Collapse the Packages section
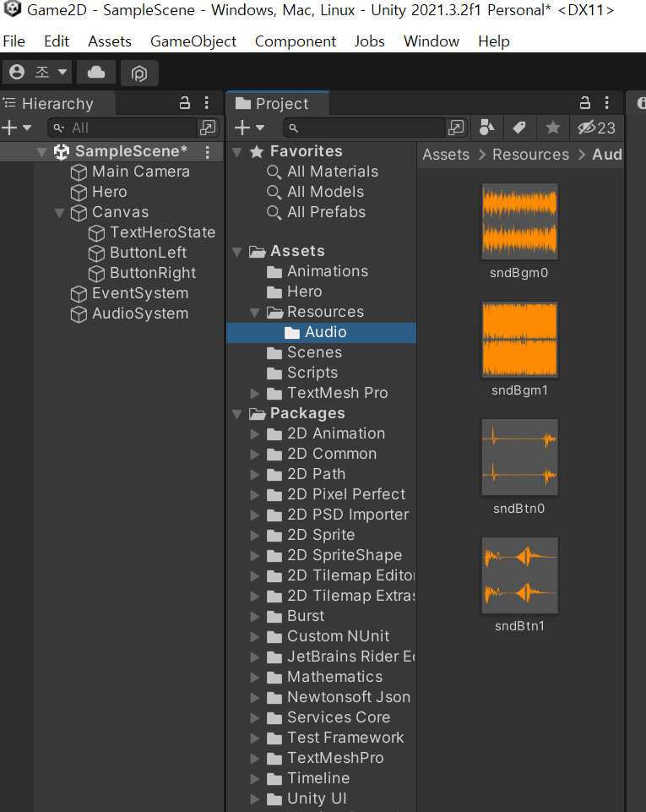Screen dimensions: 646x812 pos(237,414)
